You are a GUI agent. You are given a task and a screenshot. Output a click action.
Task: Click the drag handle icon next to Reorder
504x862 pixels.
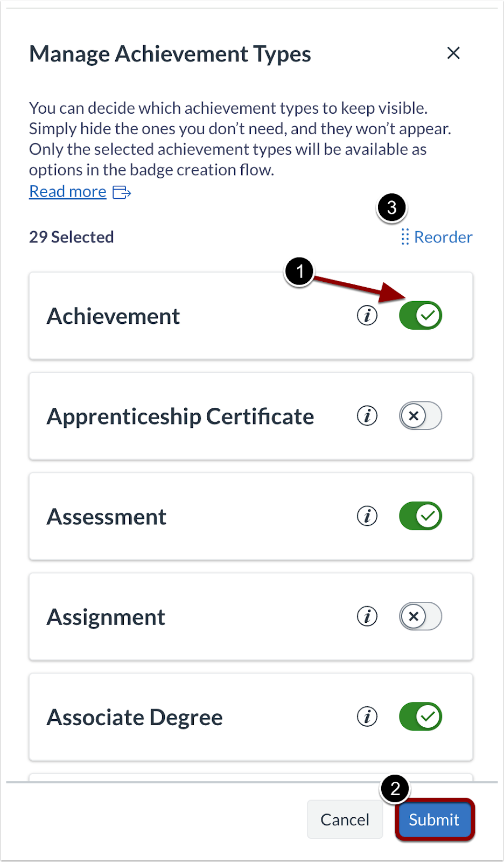(x=405, y=237)
